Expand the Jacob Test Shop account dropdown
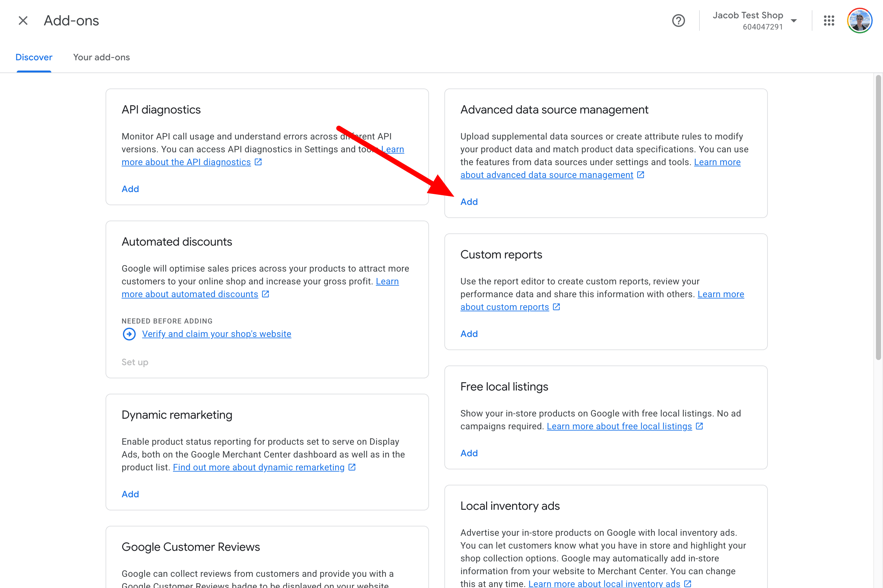This screenshot has width=883, height=588. [793, 21]
